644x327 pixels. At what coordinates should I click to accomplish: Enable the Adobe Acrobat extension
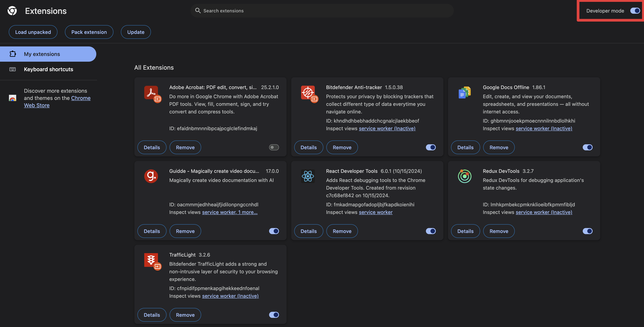[274, 147]
